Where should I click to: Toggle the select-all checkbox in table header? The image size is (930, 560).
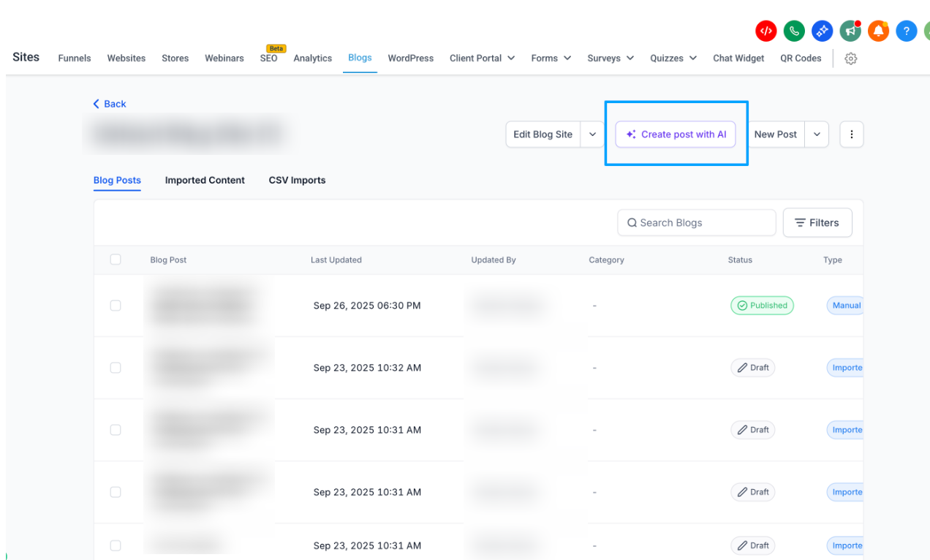click(x=116, y=260)
